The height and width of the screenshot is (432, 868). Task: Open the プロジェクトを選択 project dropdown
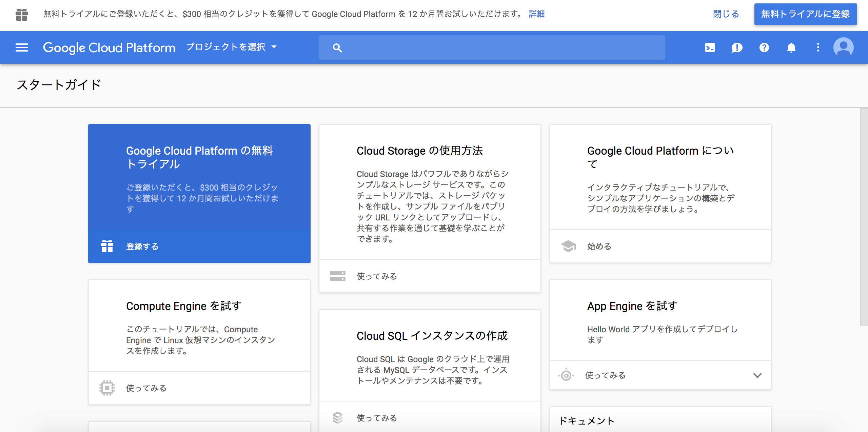232,47
